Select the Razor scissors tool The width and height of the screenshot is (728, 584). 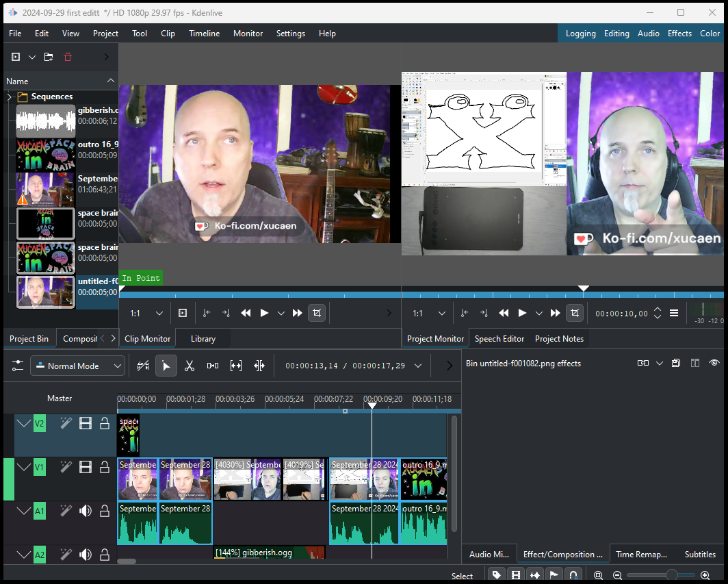click(x=190, y=366)
